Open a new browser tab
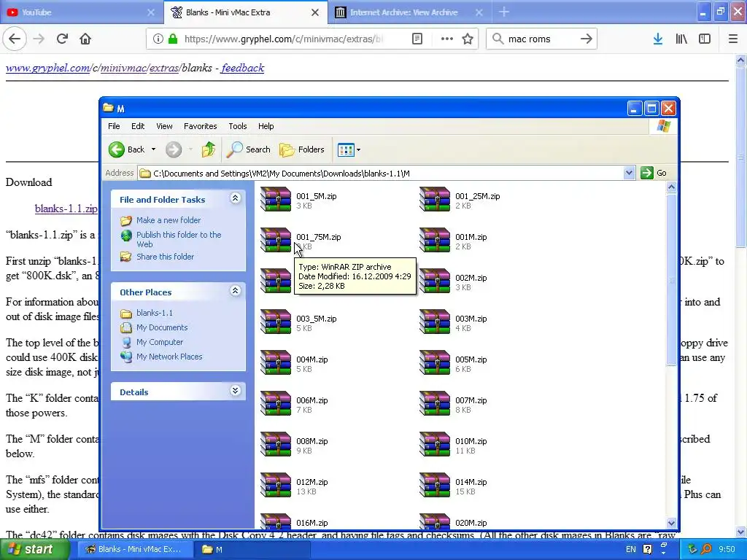Screen dimensions: 747x560 coord(504,12)
